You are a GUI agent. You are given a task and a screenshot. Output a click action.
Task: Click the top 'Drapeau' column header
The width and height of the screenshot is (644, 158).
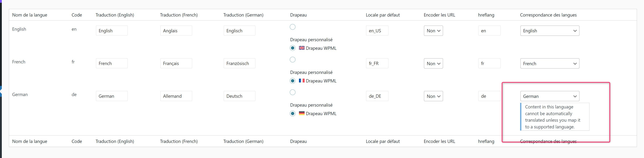(298, 15)
